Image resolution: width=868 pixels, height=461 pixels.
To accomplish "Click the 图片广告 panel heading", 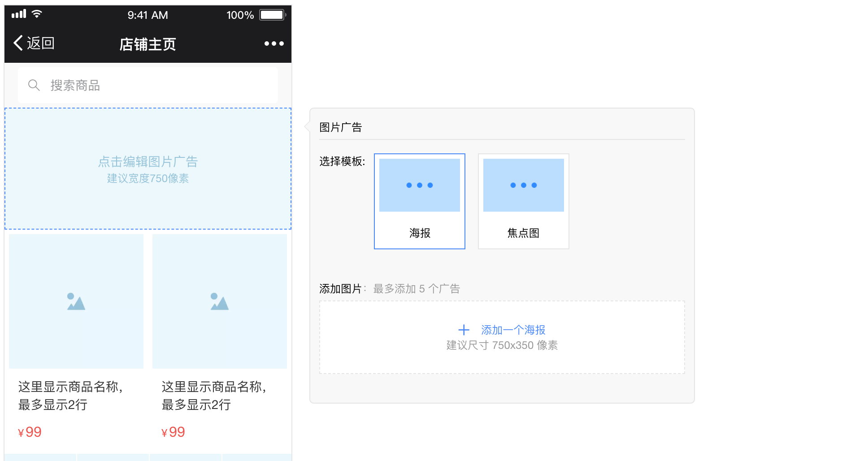I will [x=341, y=127].
